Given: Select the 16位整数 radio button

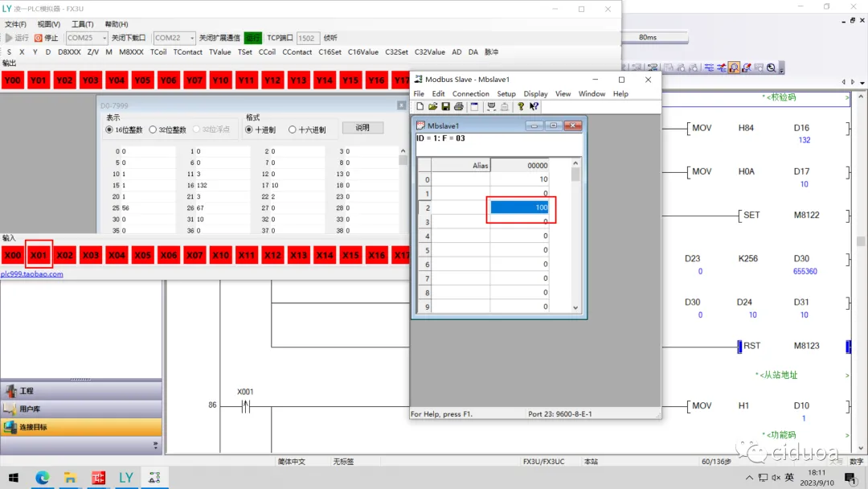Looking at the screenshot, I should coord(109,129).
